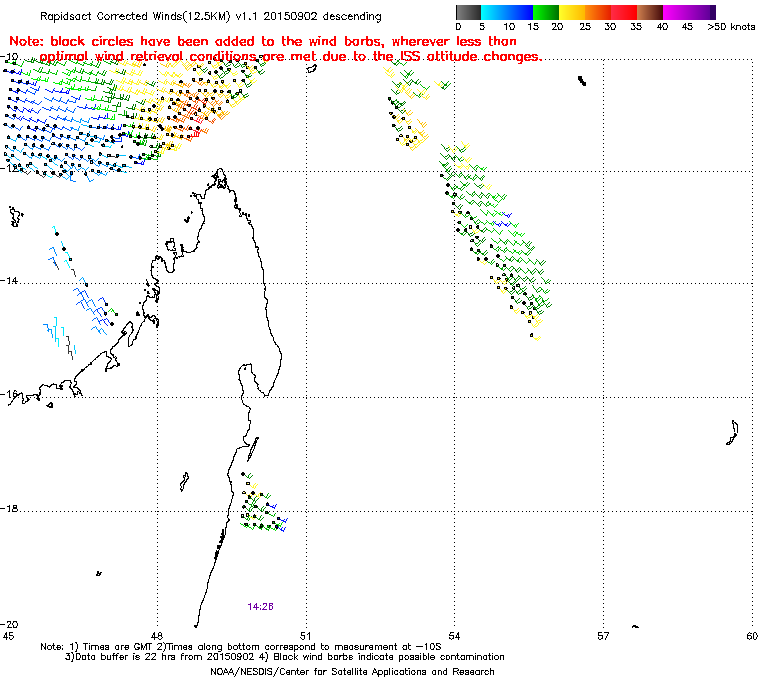Image resolution: width=760 pixels, height=688 pixels.
Task: Click the '57' longitude axis label
Action: [603, 636]
